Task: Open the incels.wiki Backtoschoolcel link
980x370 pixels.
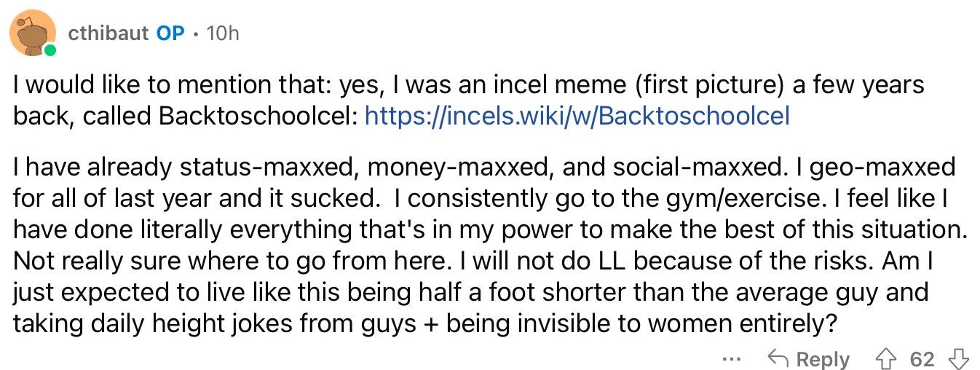Action: click(577, 117)
